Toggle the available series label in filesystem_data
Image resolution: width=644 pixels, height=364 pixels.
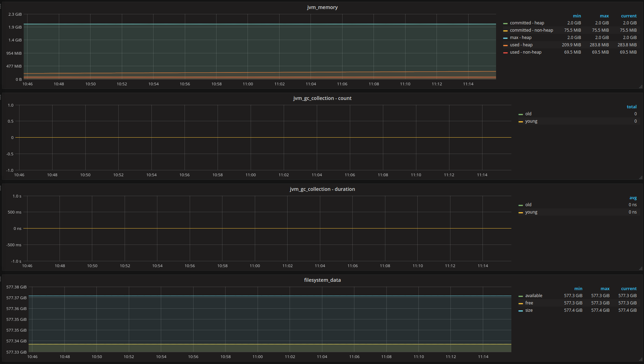click(x=534, y=296)
